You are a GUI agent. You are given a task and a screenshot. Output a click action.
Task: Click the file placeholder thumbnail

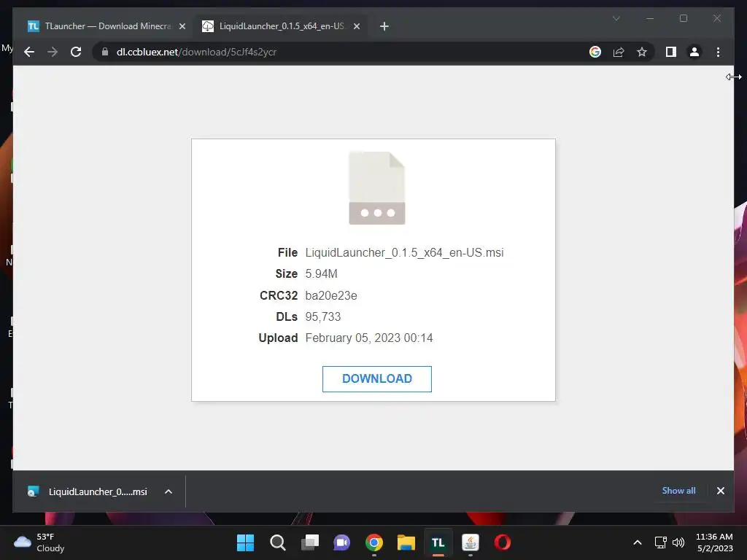377,187
